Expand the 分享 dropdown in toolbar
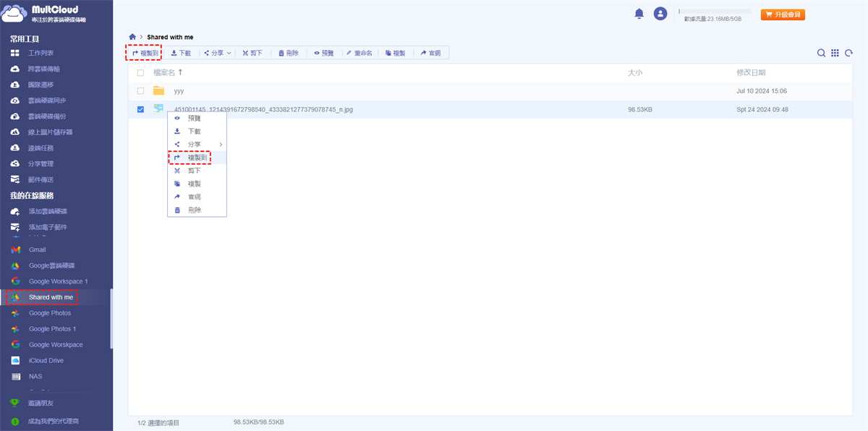 click(217, 53)
